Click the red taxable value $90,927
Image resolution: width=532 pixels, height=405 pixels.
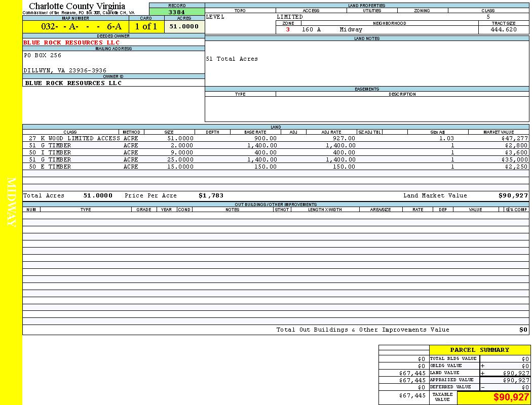[x=511, y=397]
